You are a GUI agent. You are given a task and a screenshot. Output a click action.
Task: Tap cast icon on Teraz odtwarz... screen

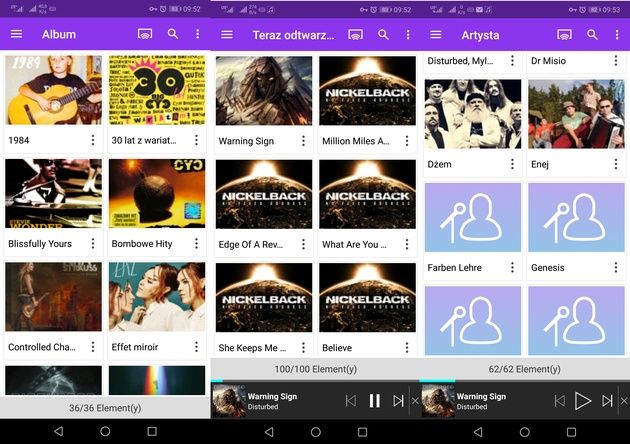(x=356, y=35)
